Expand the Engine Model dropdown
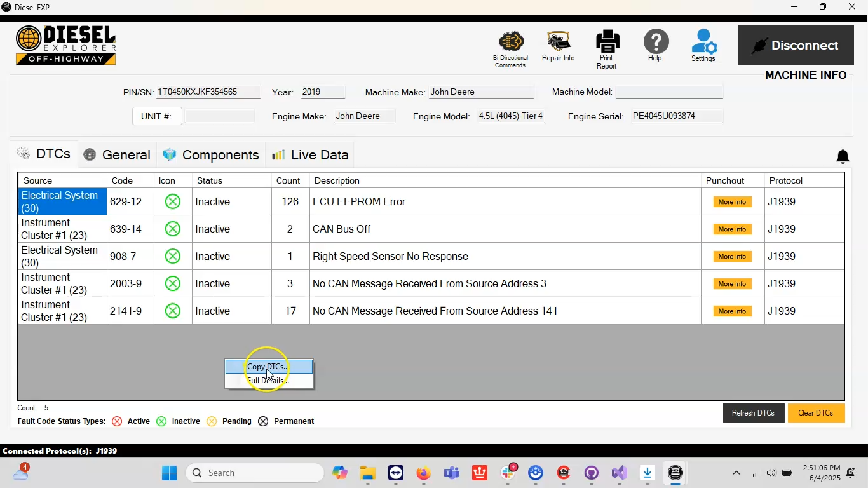 511,116
